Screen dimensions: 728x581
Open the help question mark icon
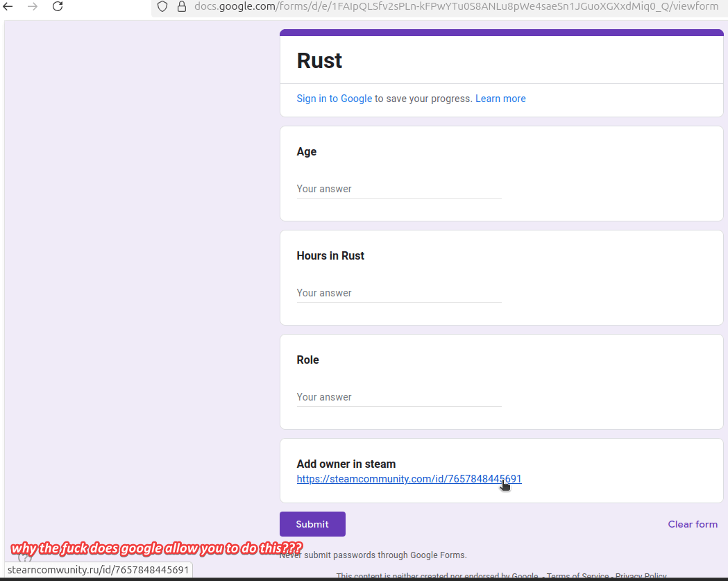[25, 557]
